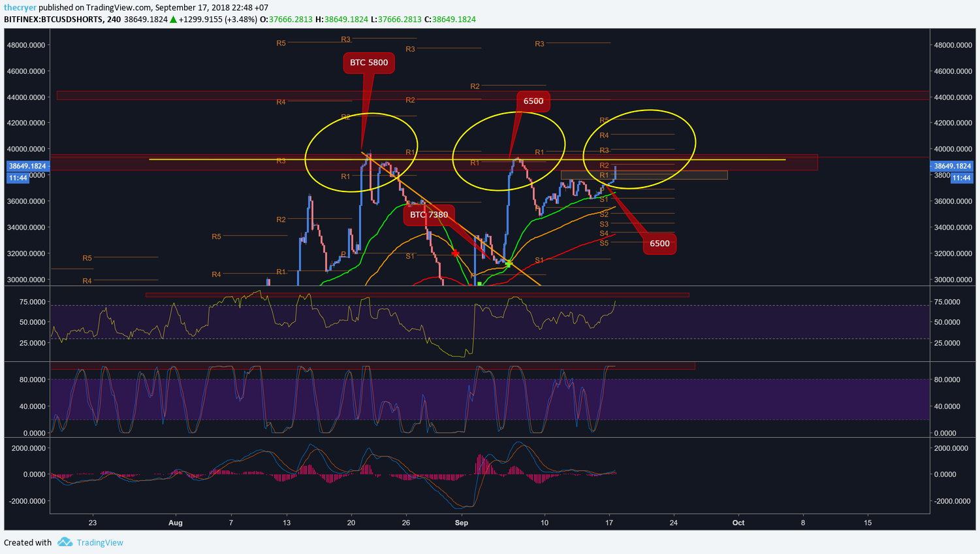Click the Sep date on time axis
The width and height of the screenshot is (980, 554).
pyautogui.click(x=462, y=523)
